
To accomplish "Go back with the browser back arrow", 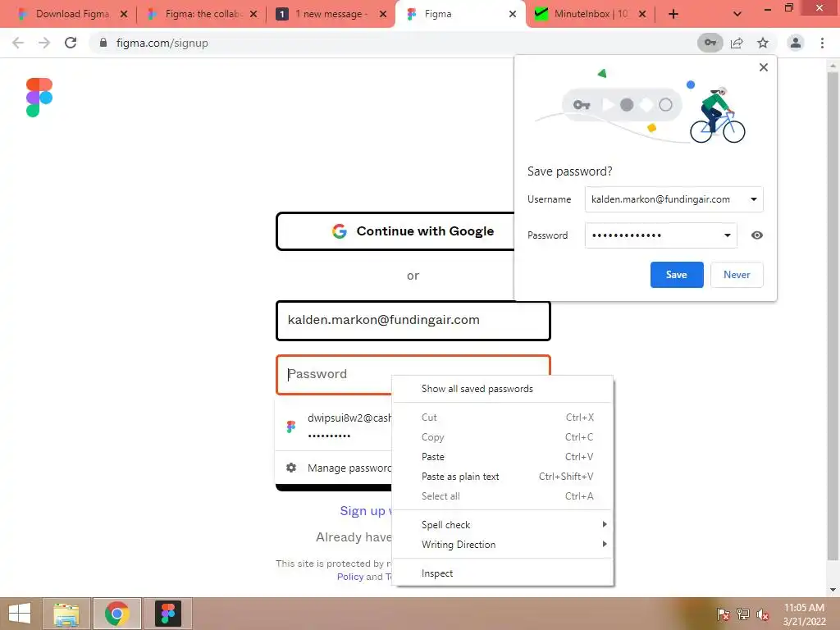I will [x=18, y=43].
